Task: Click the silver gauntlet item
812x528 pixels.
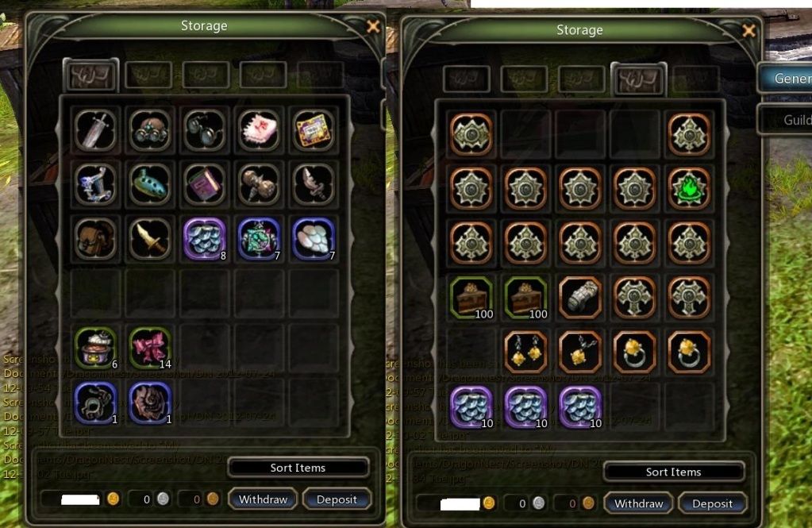Action: point(580,298)
